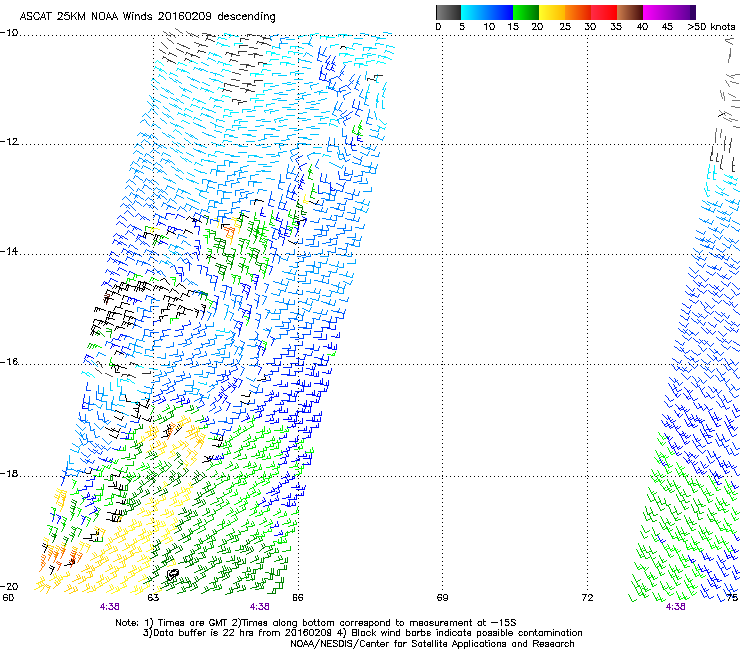
Task: Click the '0' legend scale label
Action: coord(438,27)
